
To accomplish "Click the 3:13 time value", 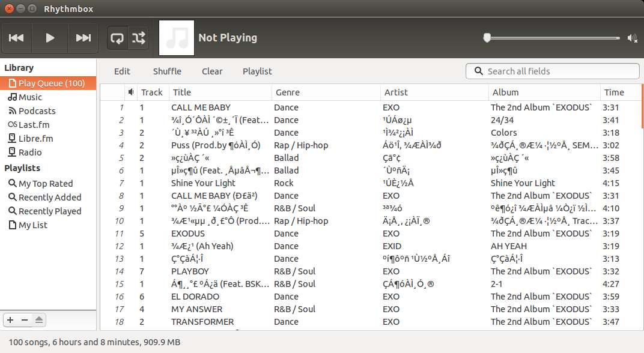I will [x=611, y=259].
